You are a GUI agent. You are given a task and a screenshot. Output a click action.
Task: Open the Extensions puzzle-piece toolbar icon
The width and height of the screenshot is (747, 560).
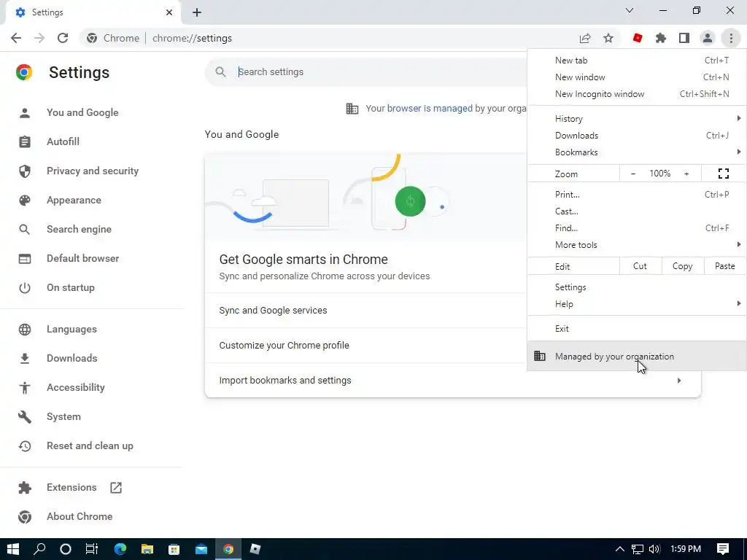pyautogui.click(x=661, y=38)
